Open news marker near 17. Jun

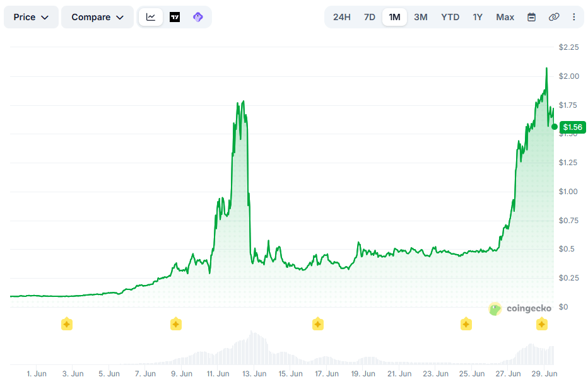(x=317, y=324)
